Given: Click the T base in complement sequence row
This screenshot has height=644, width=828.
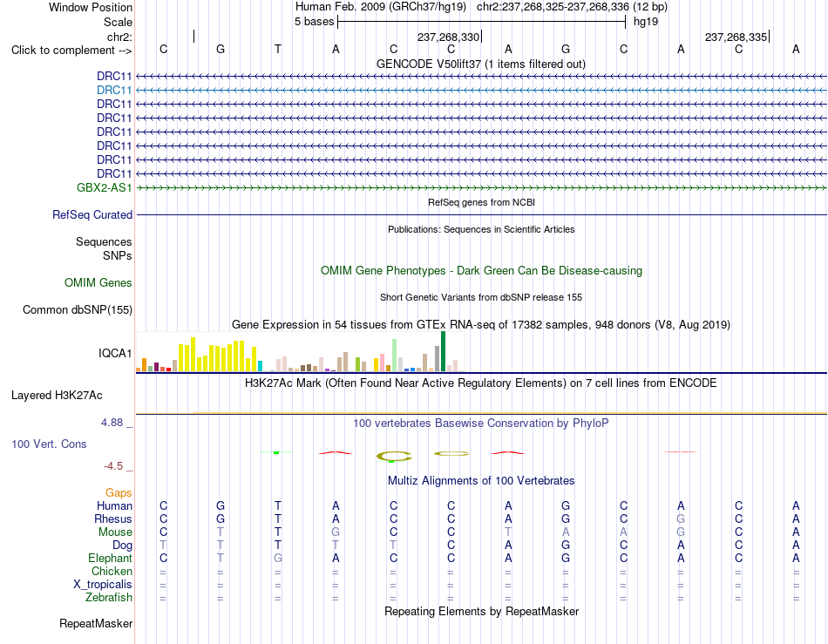Looking at the screenshot, I should point(278,49).
